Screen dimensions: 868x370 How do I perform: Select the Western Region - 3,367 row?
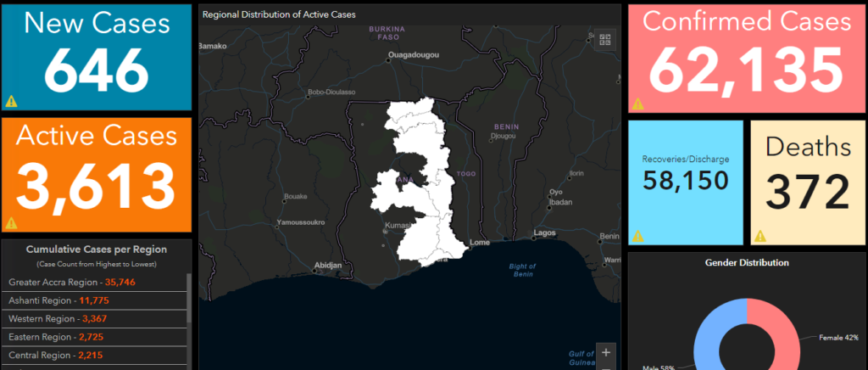coord(94,318)
